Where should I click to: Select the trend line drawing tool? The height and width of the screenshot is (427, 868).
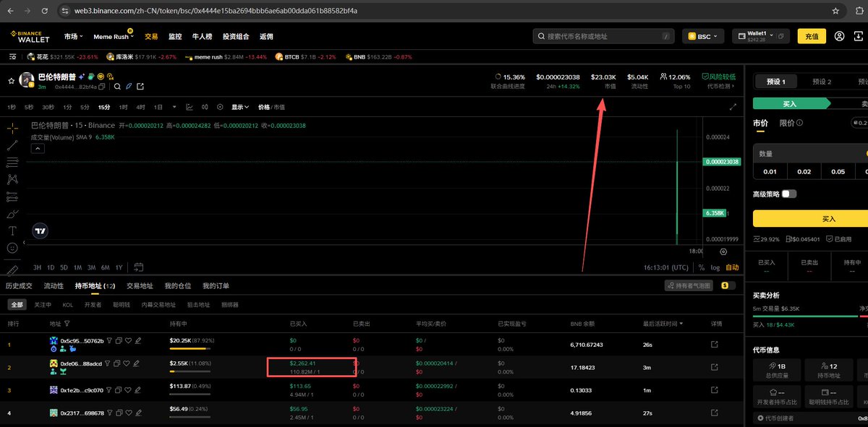pyautogui.click(x=12, y=145)
